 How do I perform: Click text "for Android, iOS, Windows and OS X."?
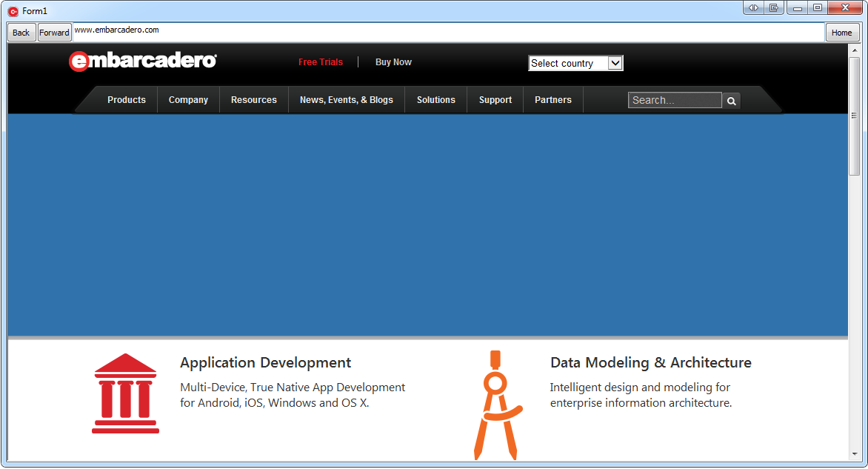[x=275, y=402]
